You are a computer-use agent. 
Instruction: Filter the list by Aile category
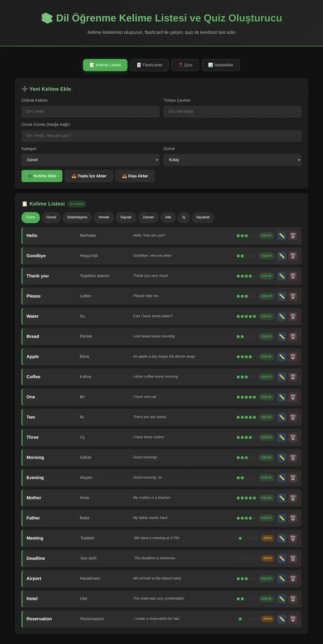[168, 217]
